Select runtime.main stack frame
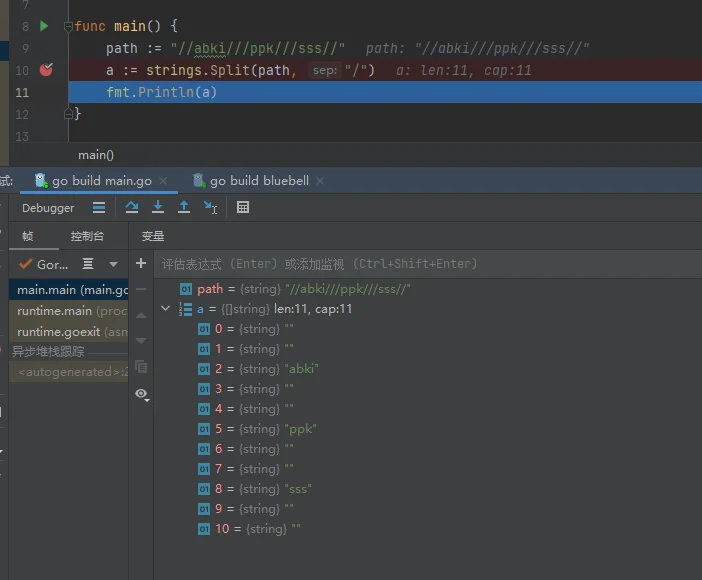The image size is (702, 580). click(x=68, y=311)
